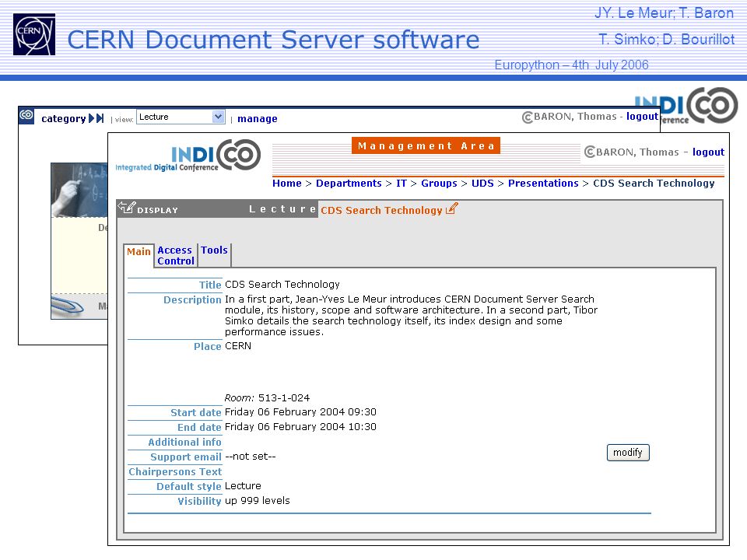Click the blackboard thumbnail in back window

coord(79,190)
